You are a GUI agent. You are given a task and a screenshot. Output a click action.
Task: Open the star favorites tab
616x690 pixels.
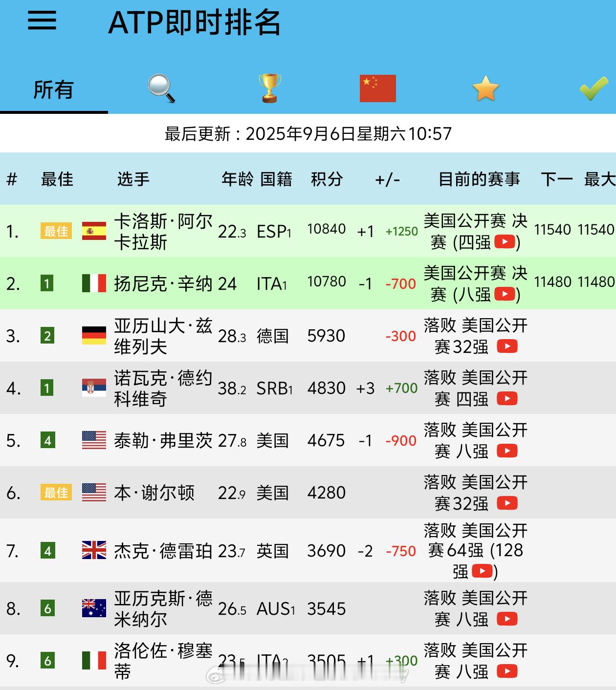(x=485, y=88)
